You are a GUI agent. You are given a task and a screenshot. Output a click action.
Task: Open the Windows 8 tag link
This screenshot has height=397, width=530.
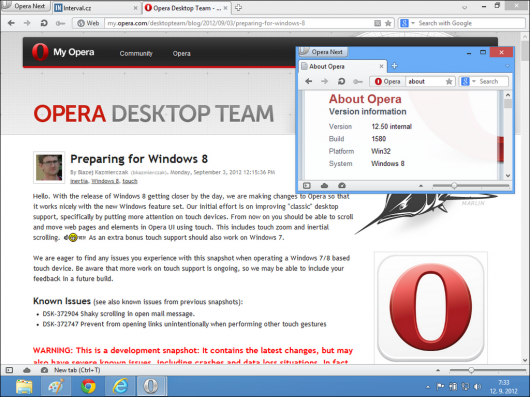click(105, 181)
